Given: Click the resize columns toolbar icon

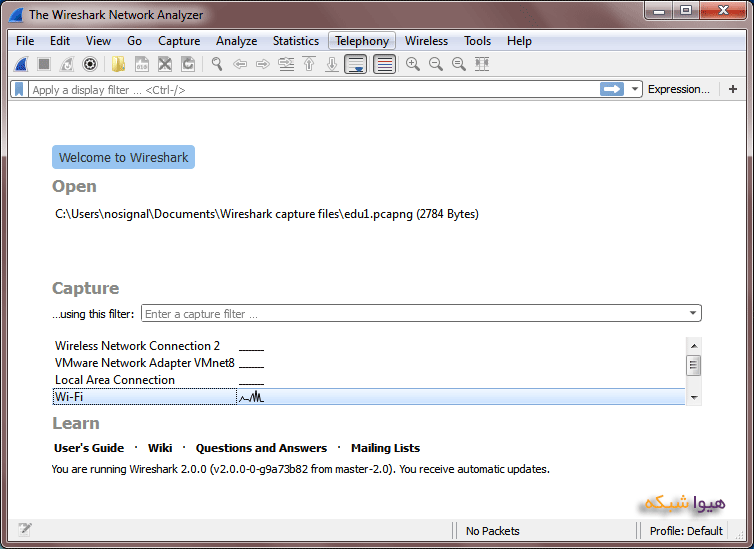Looking at the screenshot, I should pyautogui.click(x=482, y=64).
